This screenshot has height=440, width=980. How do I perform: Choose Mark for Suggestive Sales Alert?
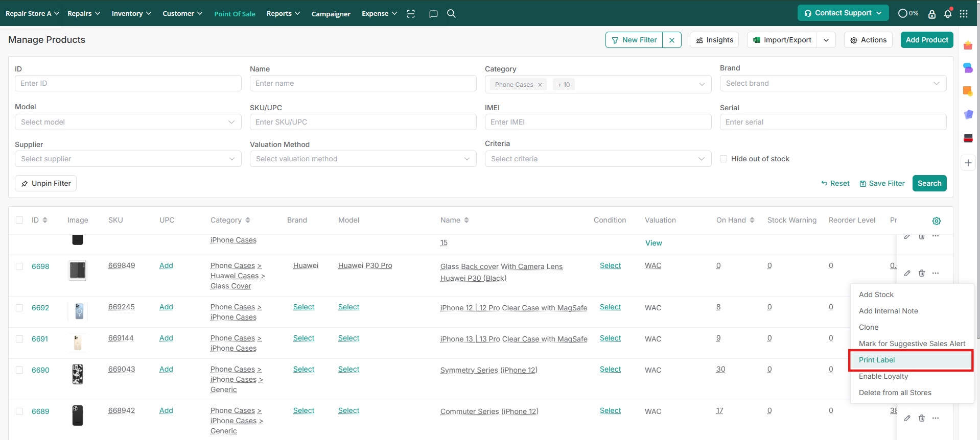point(911,344)
